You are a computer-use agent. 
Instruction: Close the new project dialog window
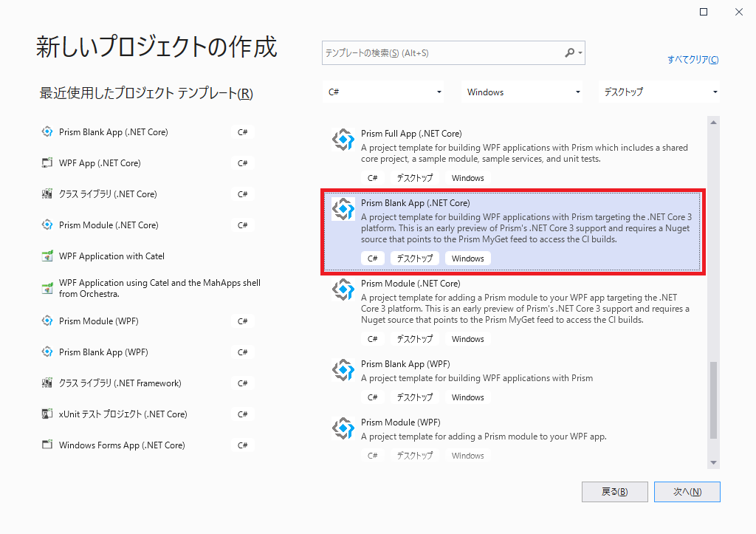click(738, 12)
